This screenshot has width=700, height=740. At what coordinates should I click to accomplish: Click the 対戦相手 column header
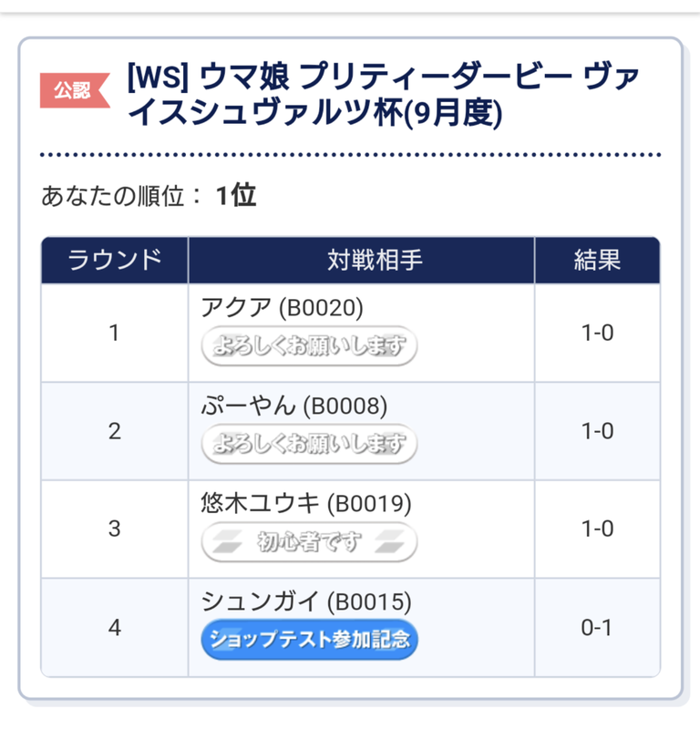[x=361, y=260]
